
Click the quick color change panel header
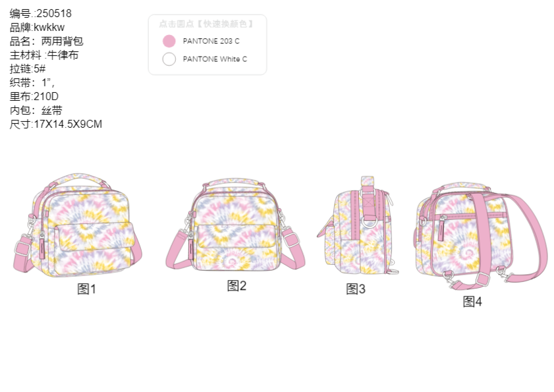click(x=207, y=24)
